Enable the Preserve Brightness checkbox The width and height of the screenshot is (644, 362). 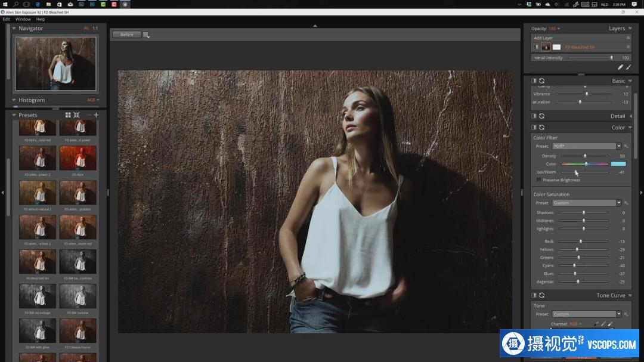[x=538, y=180]
